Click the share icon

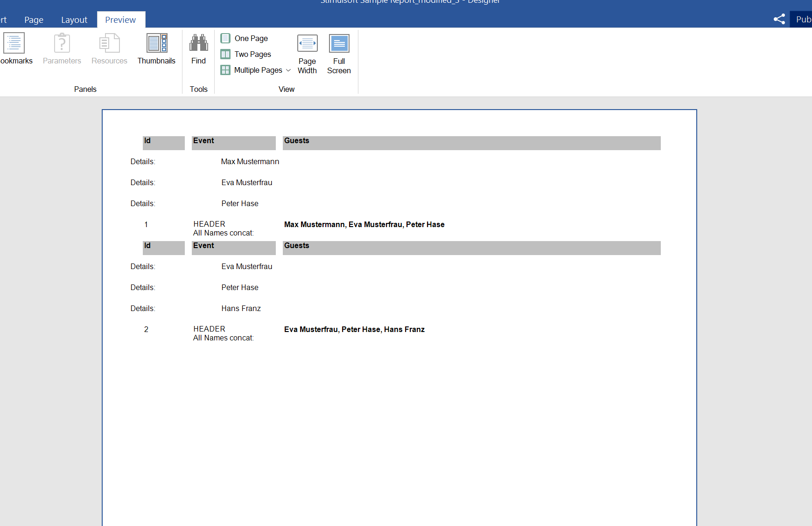[x=779, y=19]
